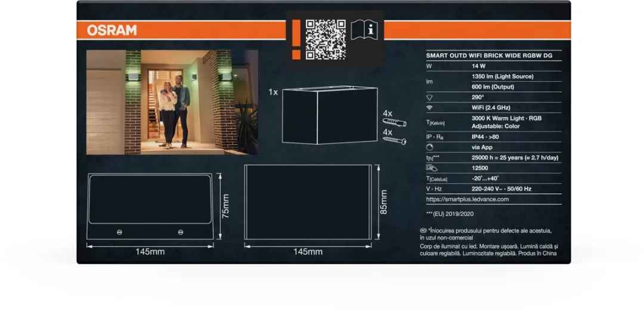644x312 pixels.
Task: Select the 'via App' value
Action: pyautogui.click(x=482, y=147)
